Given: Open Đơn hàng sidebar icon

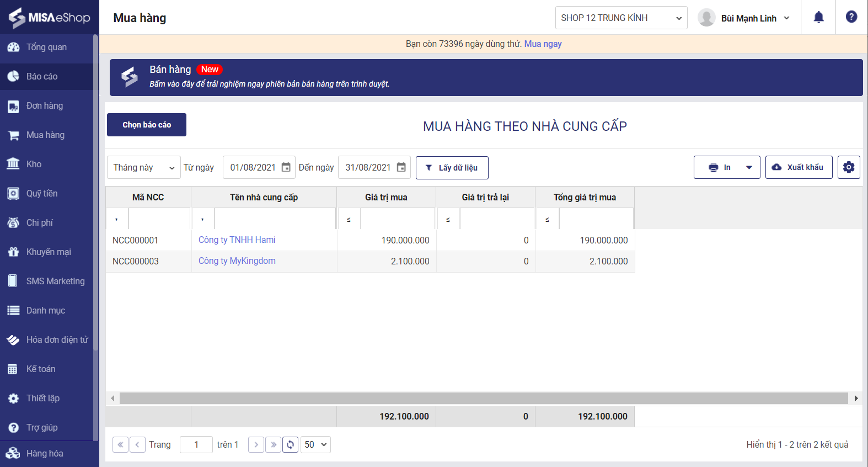Looking at the screenshot, I should pyautogui.click(x=13, y=106).
